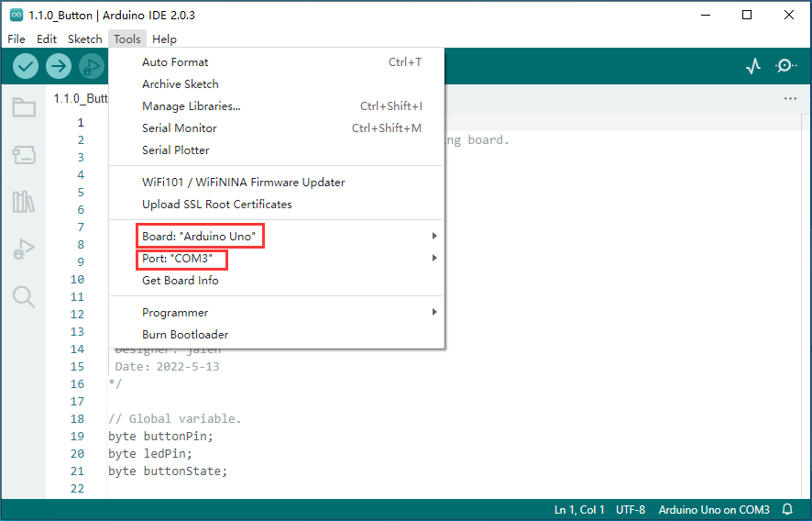Open the File menu
Image resolution: width=812 pixels, height=521 pixels.
tap(16, 39)
